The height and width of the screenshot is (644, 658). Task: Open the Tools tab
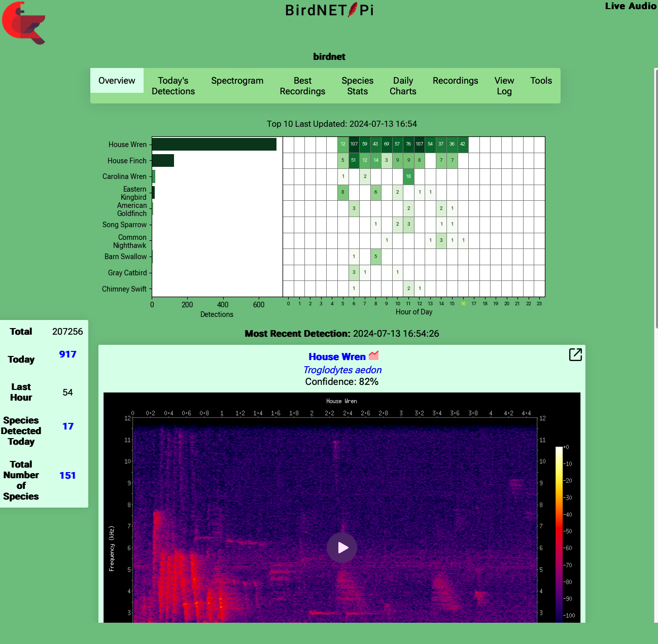point(541,81)
